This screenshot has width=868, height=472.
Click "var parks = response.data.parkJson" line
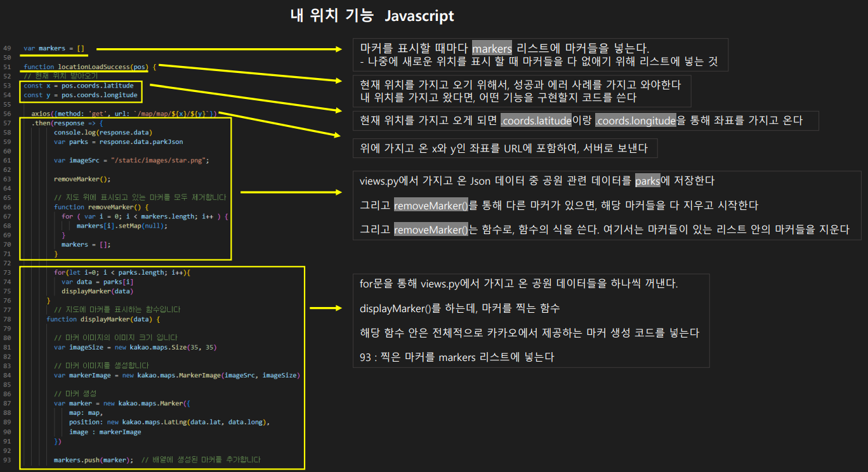coord(118,141)
